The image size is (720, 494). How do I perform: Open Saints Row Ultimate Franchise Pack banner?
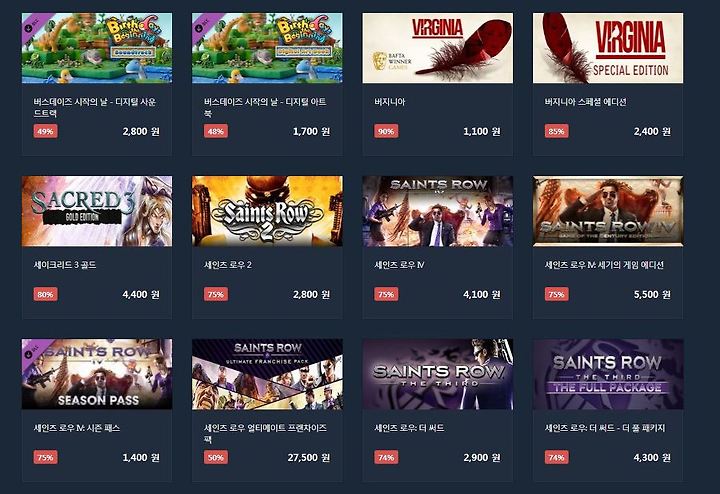point(267,374)
